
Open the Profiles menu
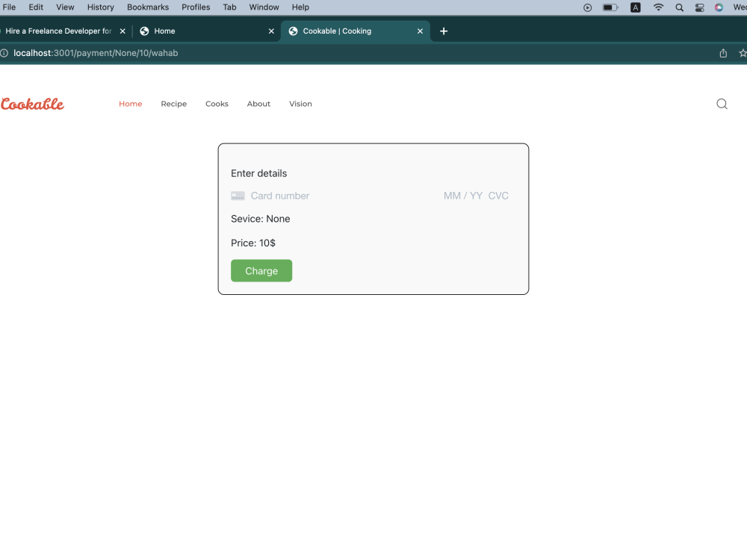(196, 7)
